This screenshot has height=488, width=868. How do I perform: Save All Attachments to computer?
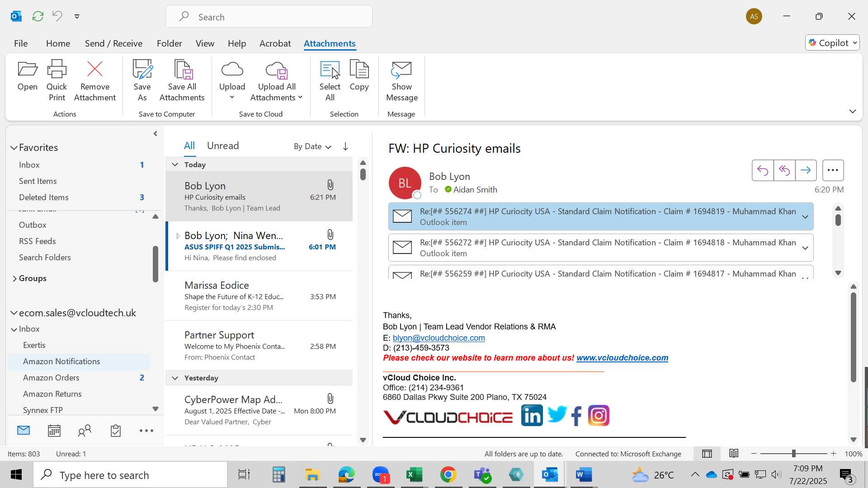tap(182, 80)
